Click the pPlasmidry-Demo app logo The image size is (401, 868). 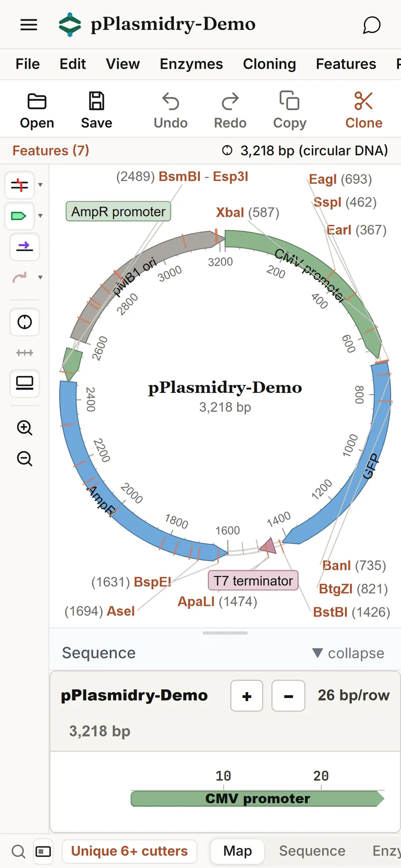pyautogui.click(x=70, y=25)
